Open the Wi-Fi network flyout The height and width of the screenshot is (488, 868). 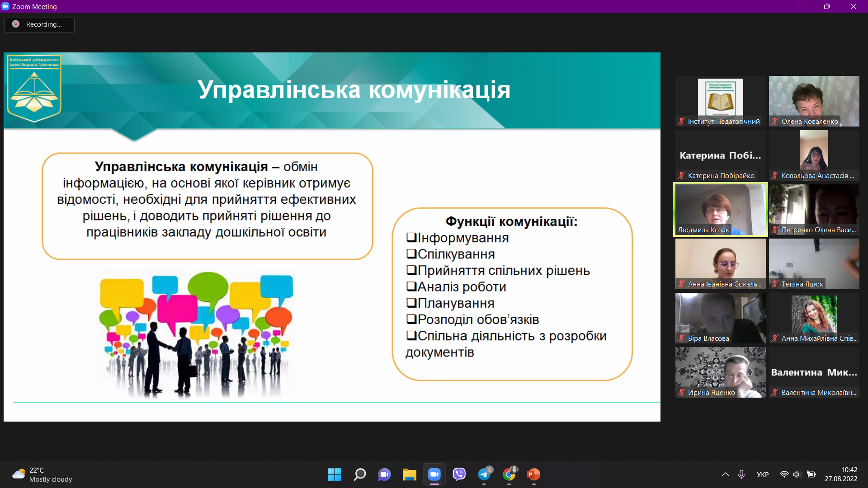pos(784,474)
